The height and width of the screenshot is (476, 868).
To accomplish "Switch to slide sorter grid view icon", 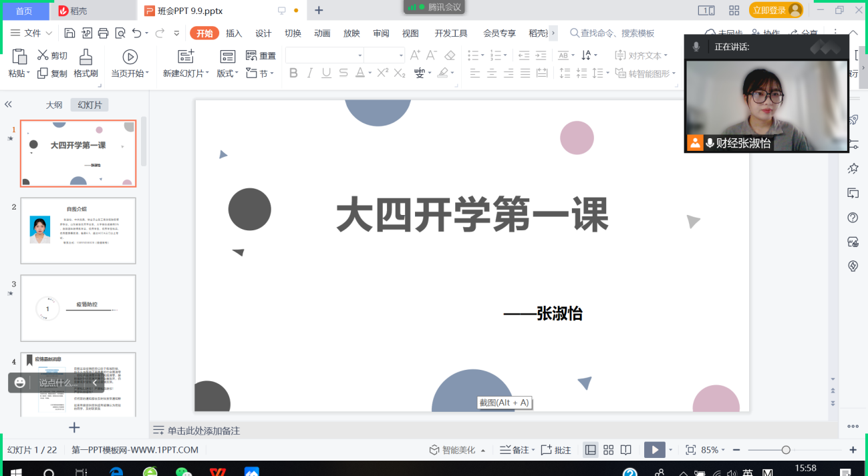I will (x=607, y=449).
